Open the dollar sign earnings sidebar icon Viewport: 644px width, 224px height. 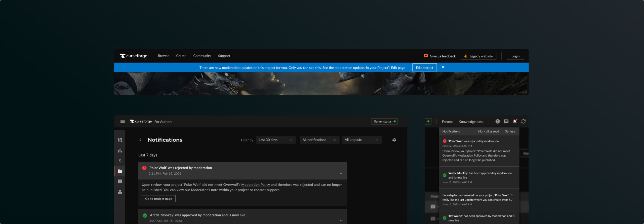tap(120, 161)
